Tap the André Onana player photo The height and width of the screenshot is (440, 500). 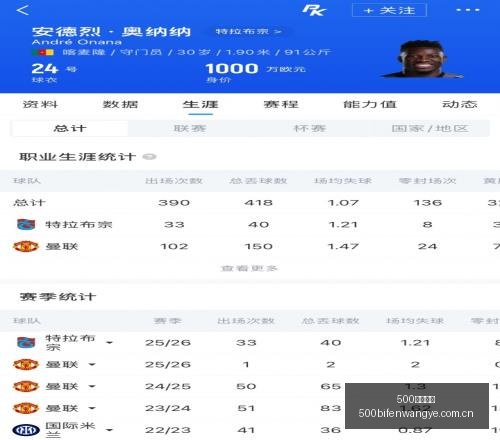point(423,59)
